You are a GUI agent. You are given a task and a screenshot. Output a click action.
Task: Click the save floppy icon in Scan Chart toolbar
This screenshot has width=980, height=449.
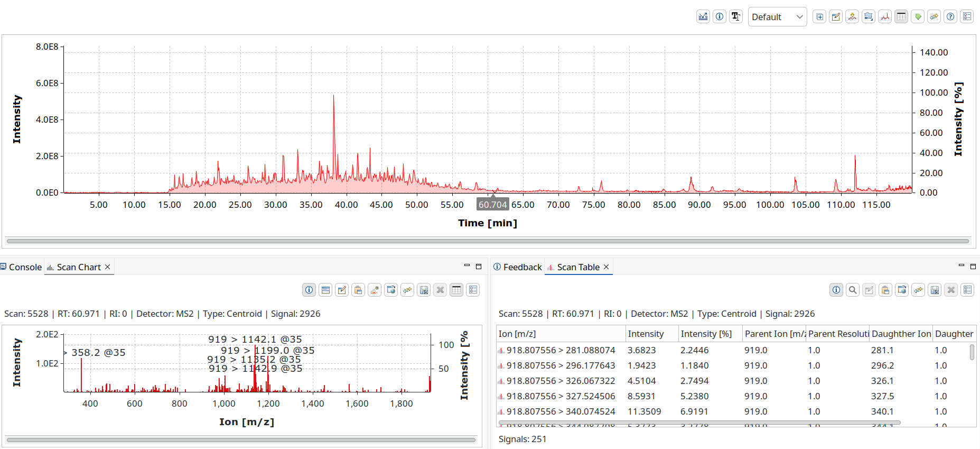tap(424, 290)
